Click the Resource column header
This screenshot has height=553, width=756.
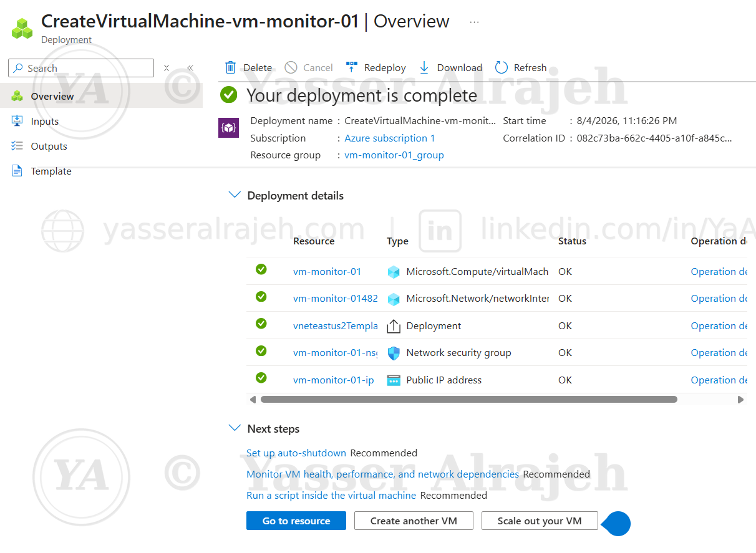314,241
